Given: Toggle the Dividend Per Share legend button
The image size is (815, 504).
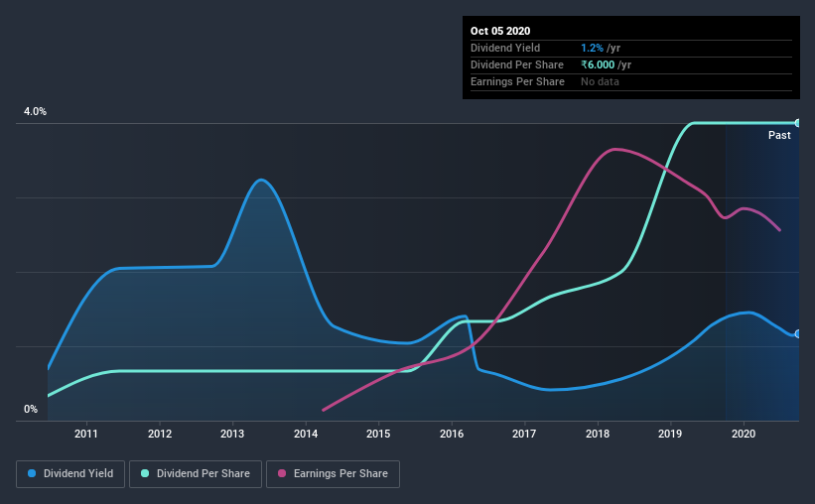Looking at the screenshot, I should click(196, 474).
